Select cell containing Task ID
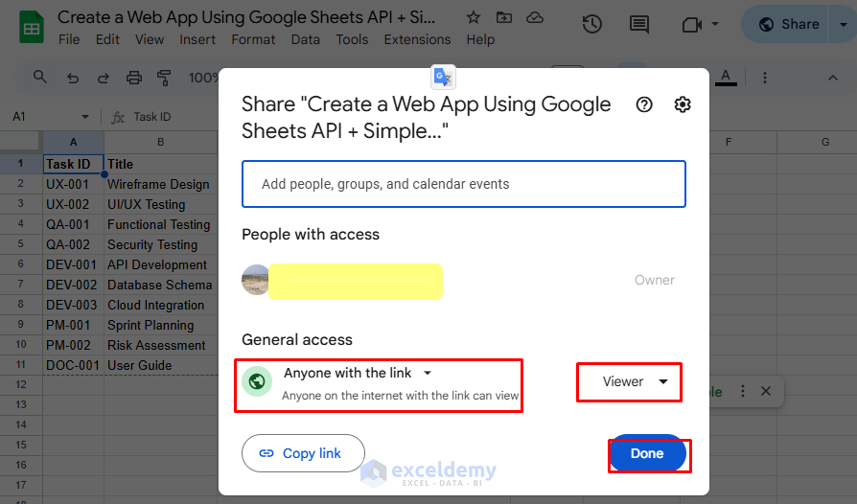 point(73,164)
